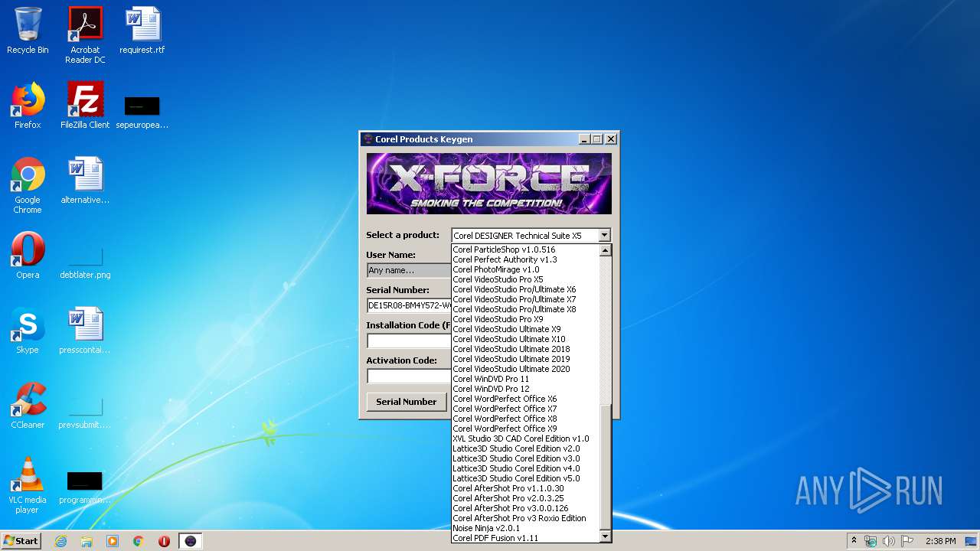Choose Lattice3D Studio Corel Edition v2.0
The height and width of the screenshot is (551, 980).
(x=525, y=448)
